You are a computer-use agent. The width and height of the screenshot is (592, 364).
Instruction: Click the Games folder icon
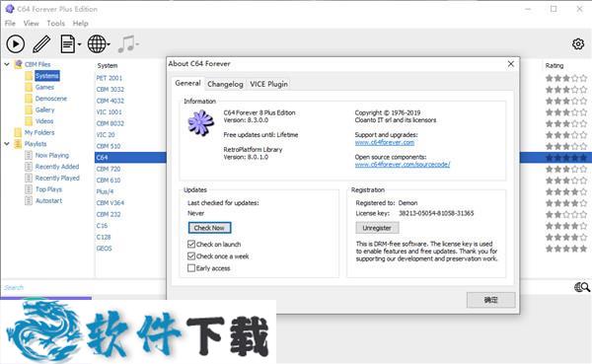point(29,87)
